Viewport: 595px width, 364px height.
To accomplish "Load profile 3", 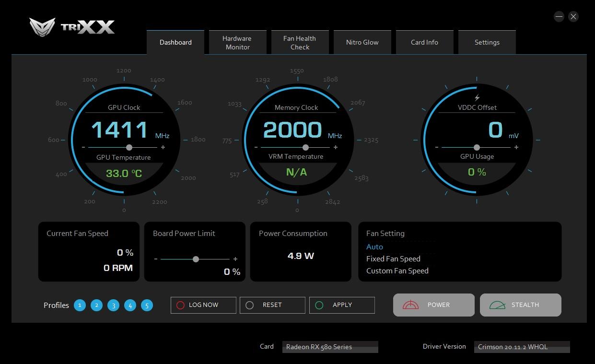I will (x=114, y=305).
